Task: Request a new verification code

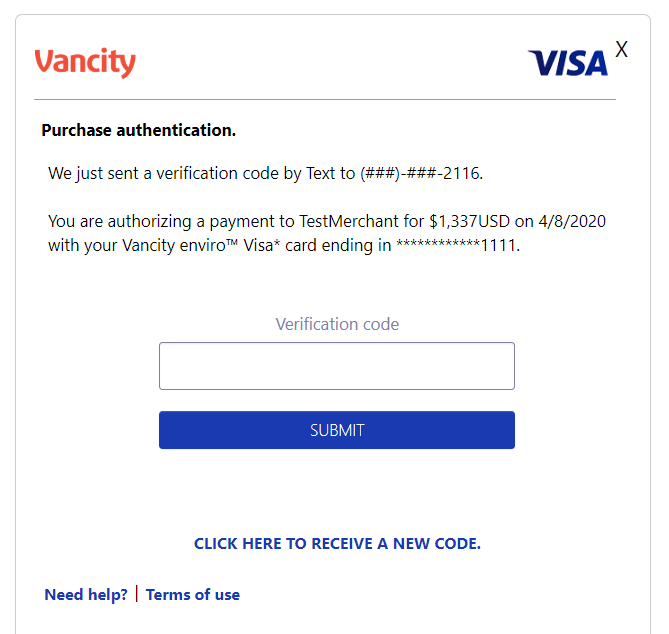Action: coord(337,544)
